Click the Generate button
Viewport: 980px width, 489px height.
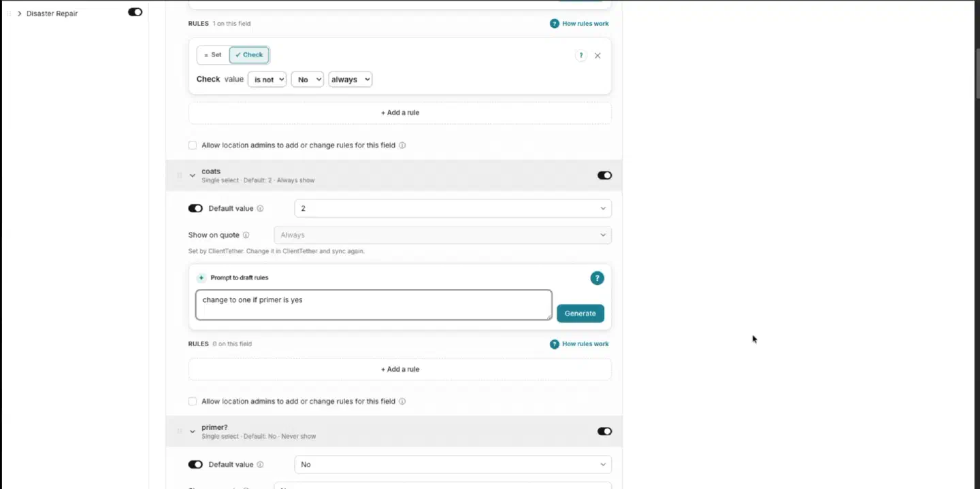580,314
